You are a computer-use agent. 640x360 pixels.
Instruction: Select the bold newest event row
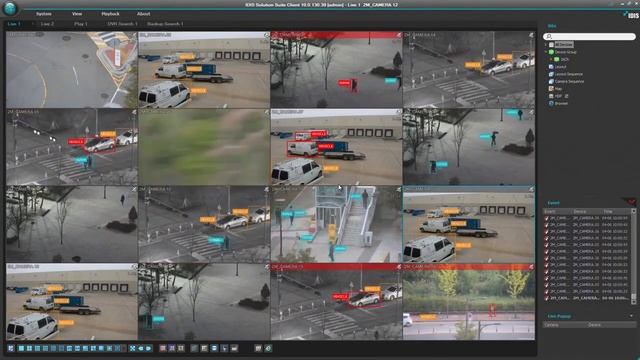[x=587, y=298]
